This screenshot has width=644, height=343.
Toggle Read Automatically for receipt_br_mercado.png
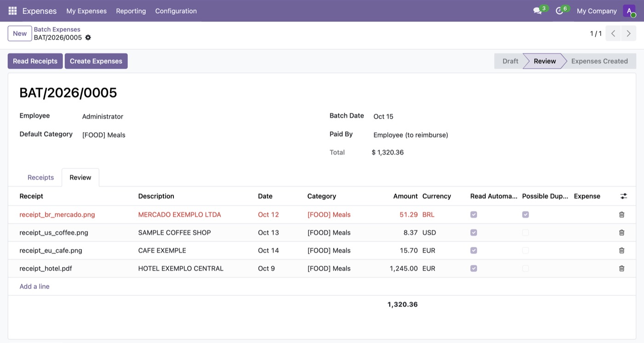[x=474, y=215]
